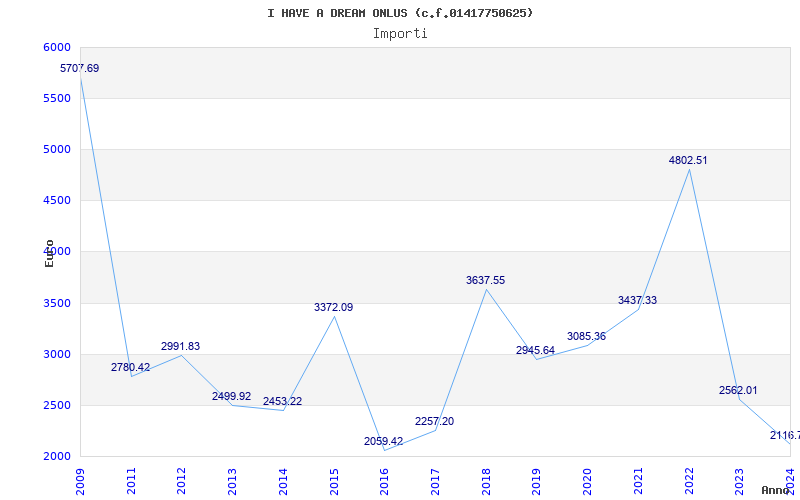Click the x-axis year 2011
This screenshot has height=500, width=800.
tap(131, 482)
